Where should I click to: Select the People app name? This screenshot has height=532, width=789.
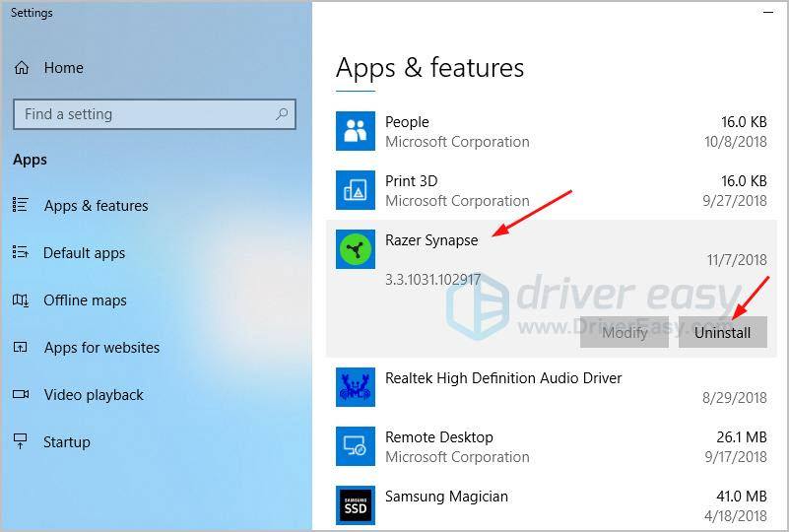(x=407, y=122)
